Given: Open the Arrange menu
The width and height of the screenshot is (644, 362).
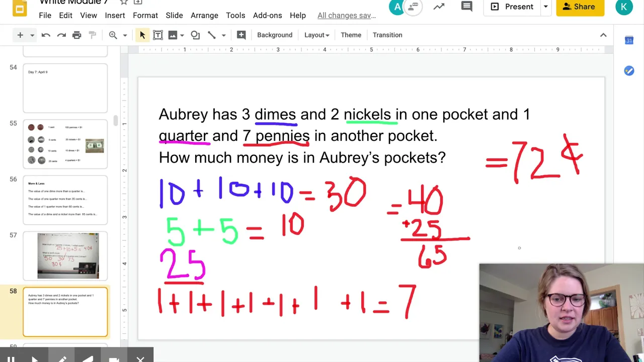Looking at the screenshot, I should pos(204,16).
